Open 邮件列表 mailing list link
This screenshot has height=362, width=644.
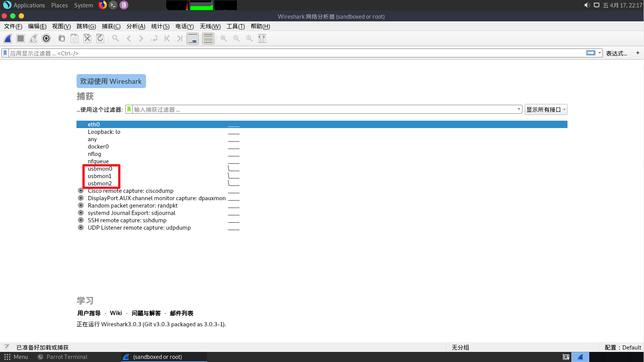pos(181,313)
